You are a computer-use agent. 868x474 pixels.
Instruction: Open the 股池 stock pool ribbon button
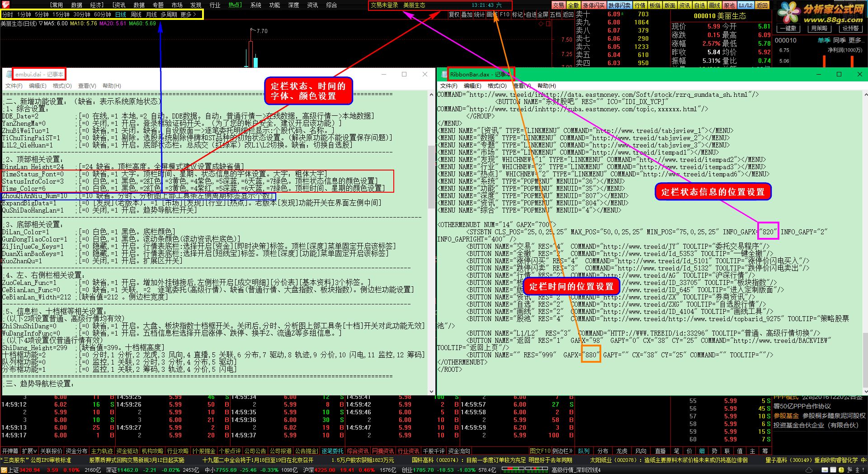pyautogui.click(x=729, y=5)
